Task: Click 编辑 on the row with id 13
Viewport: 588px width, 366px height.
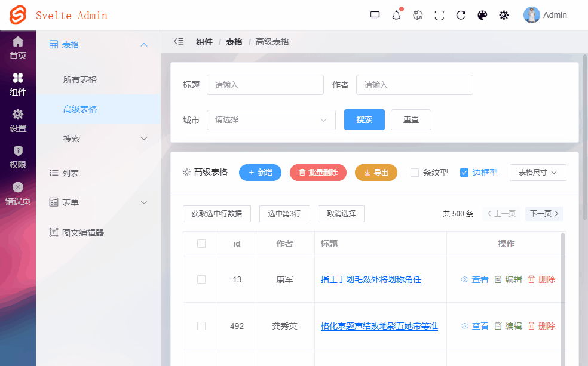Action: (512, 279)
